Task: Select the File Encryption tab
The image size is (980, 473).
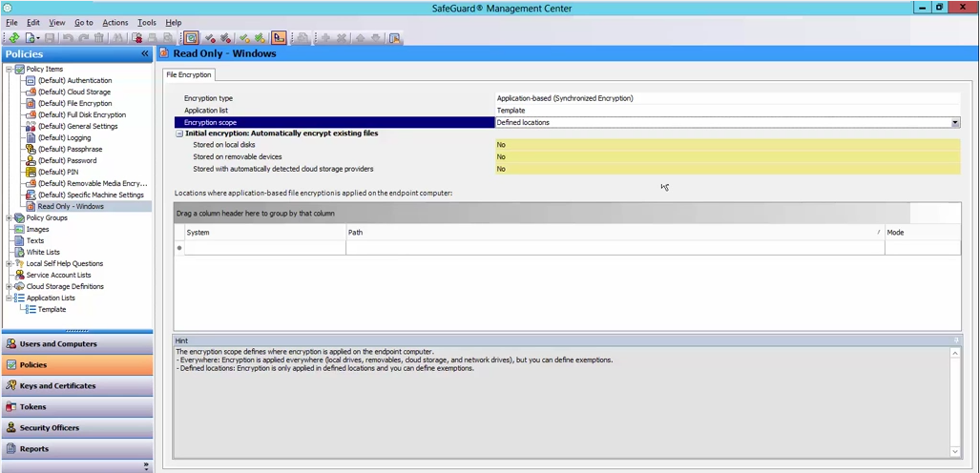Action: pyautogui.click(x=189, y=74)
